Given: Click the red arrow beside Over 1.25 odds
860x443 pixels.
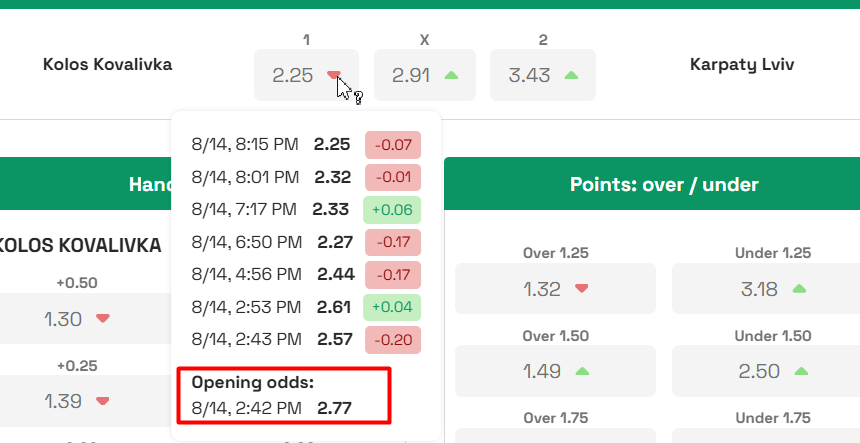Looking at the screenshot, I should 582,289.
